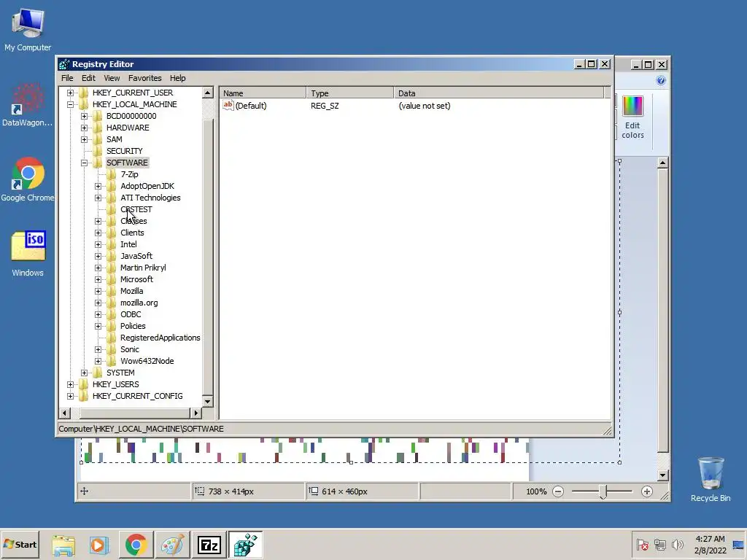Click the Data column header

[499, 93]
